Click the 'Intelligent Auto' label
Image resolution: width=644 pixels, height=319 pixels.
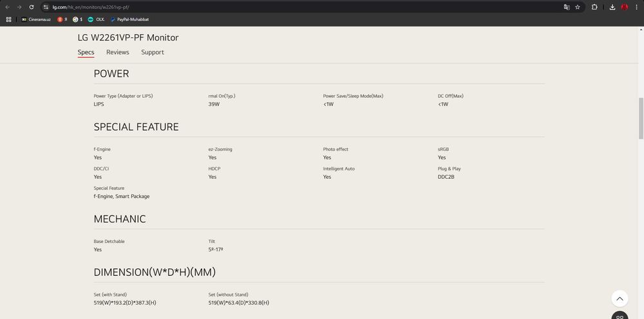point(339,169)
